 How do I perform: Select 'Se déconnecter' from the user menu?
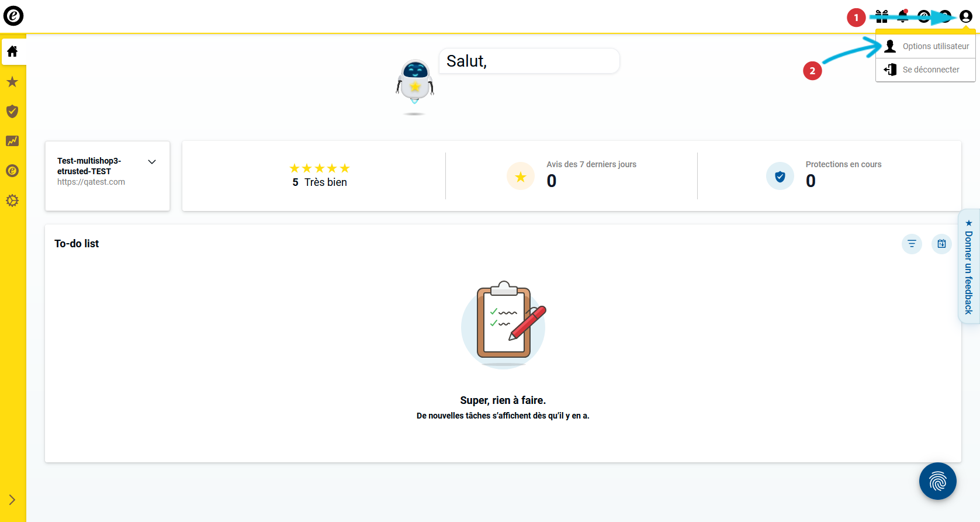(926, 70)
